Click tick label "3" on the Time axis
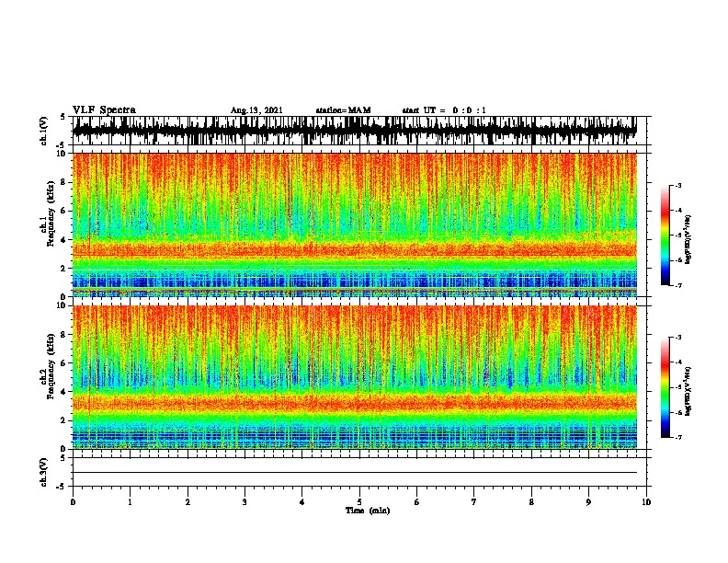 245,502
